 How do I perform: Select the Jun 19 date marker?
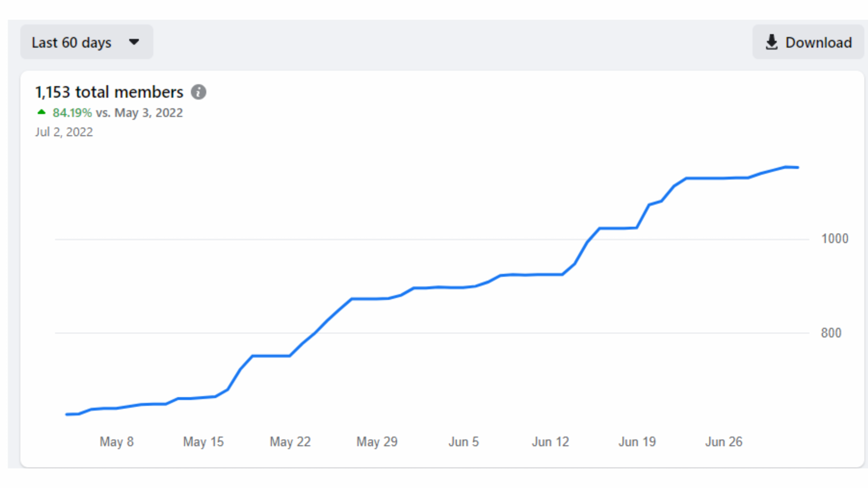click(x=637, y=441)
